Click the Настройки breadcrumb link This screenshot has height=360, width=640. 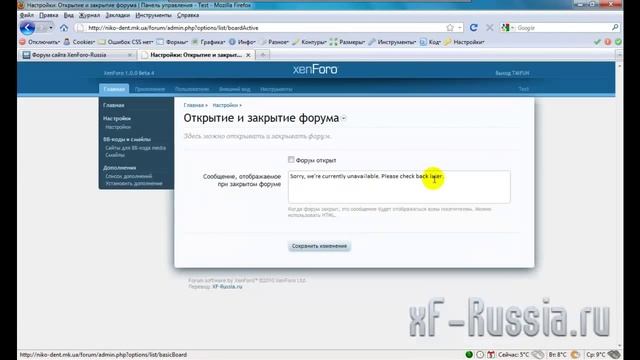coord(225,105)
